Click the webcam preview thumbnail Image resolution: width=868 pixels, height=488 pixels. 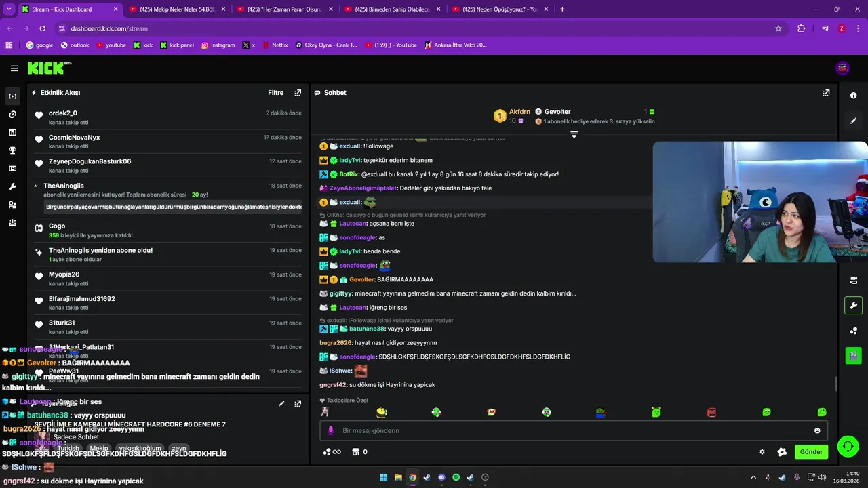point(760,201)
